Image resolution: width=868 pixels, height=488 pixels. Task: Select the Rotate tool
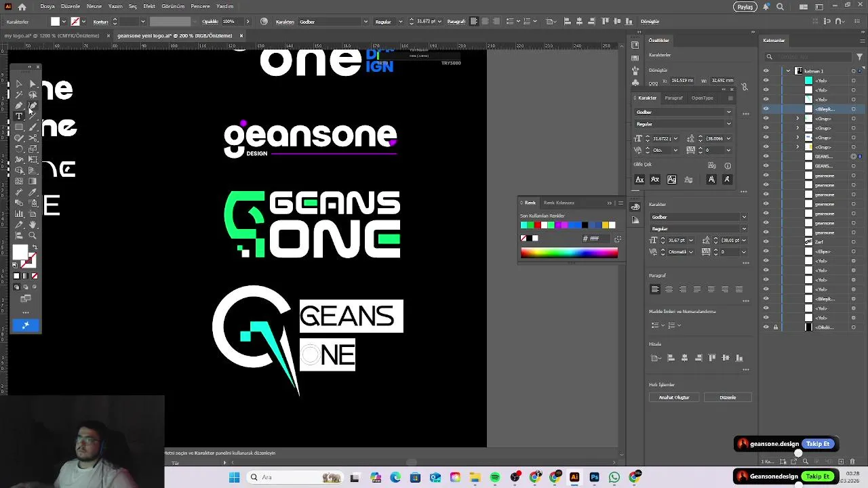[x=19, y=149]
